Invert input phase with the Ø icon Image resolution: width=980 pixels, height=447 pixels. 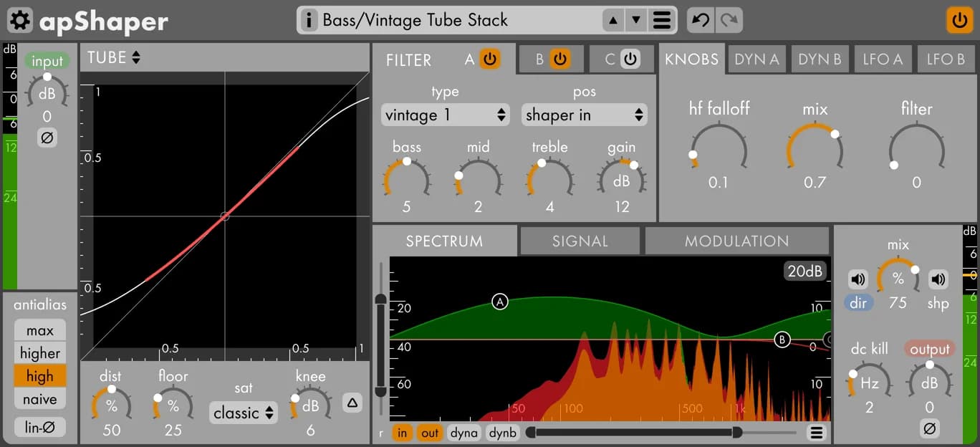[x=47, y=138]
